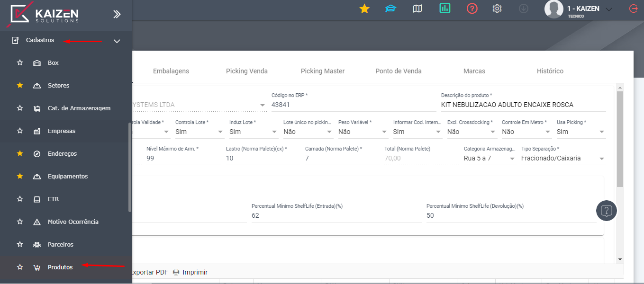Switch to the Marcas tab
The image size is (644, 284).
[474, 71]
